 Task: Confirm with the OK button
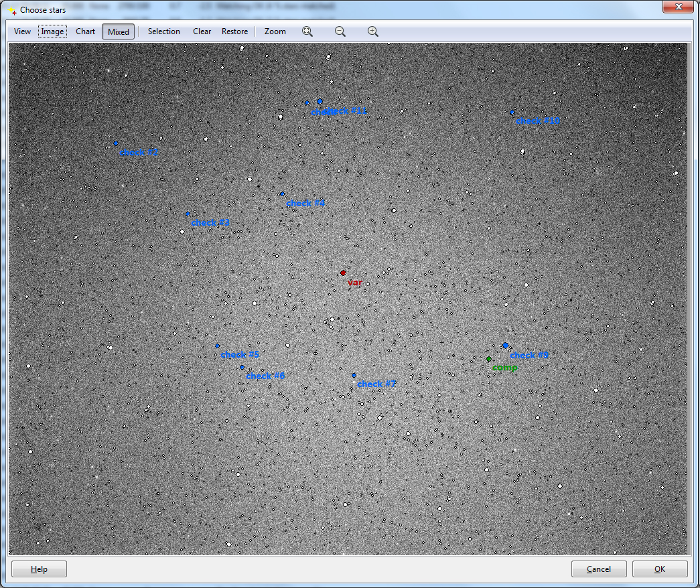coord(660,569)
